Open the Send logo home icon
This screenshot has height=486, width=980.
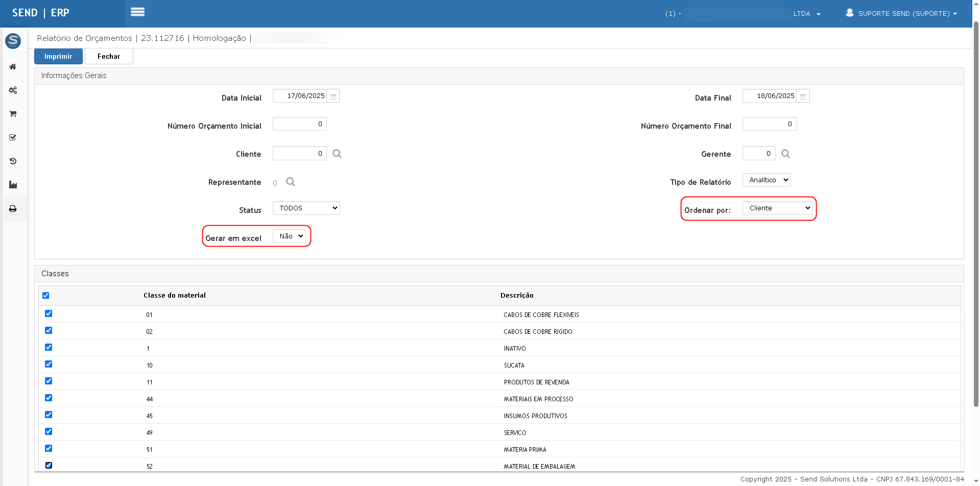[x=13, y=41]
